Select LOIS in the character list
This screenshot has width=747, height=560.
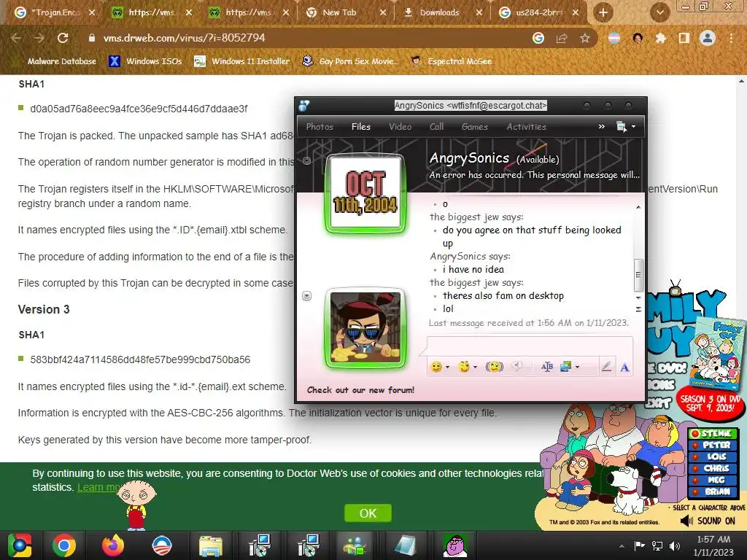[x=712, y=456]
